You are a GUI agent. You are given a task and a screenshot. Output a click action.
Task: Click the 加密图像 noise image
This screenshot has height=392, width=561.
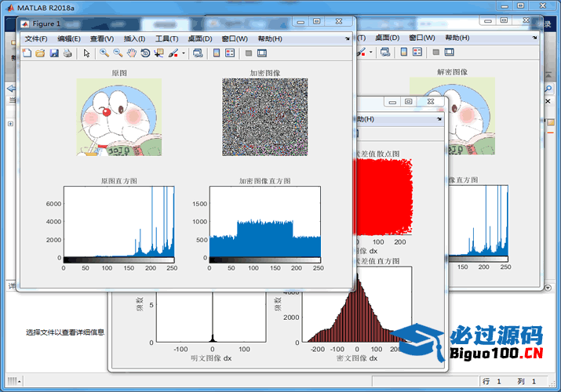point(264,117)
